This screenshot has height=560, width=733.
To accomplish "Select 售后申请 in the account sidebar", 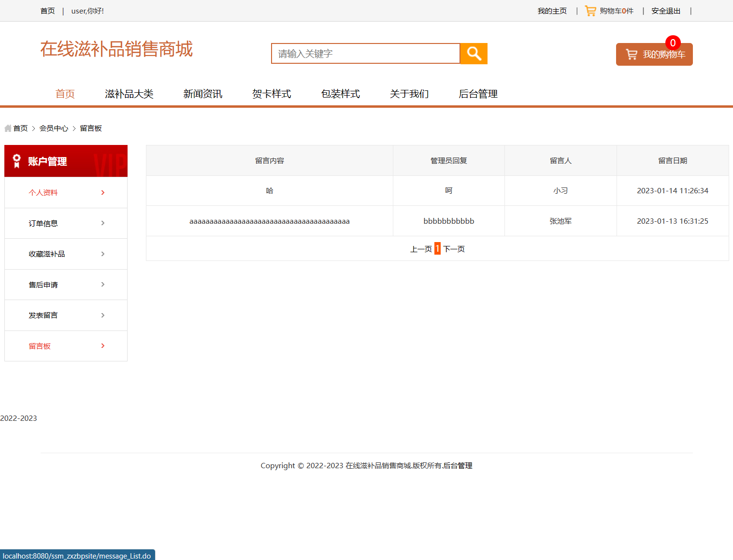I will [43, 284].
